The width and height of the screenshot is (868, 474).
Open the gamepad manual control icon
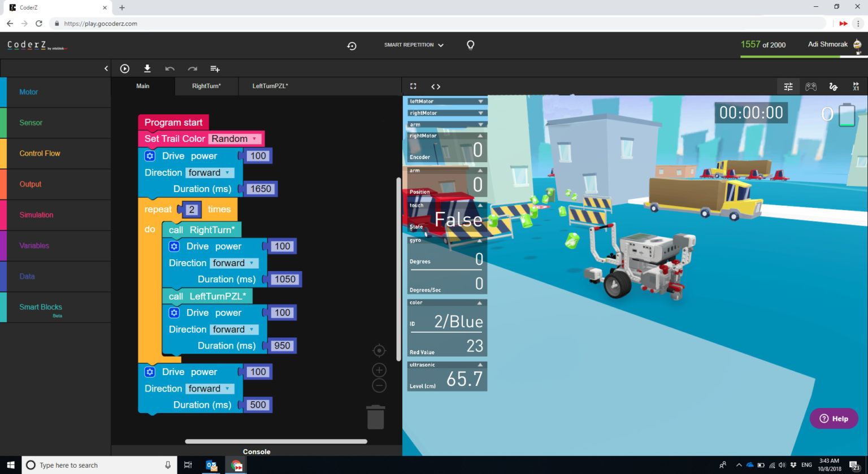[811, 86]
